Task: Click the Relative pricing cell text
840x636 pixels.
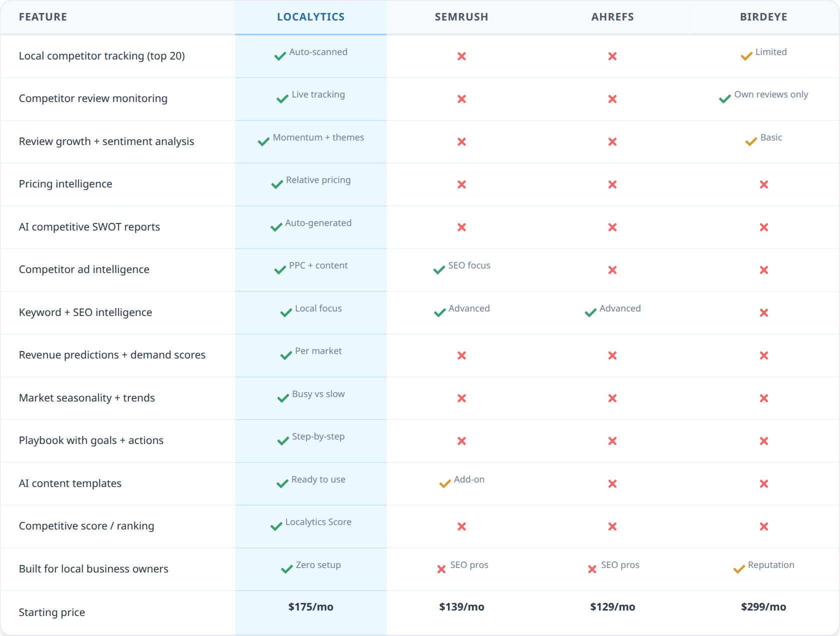Action: tap(318, 180)
